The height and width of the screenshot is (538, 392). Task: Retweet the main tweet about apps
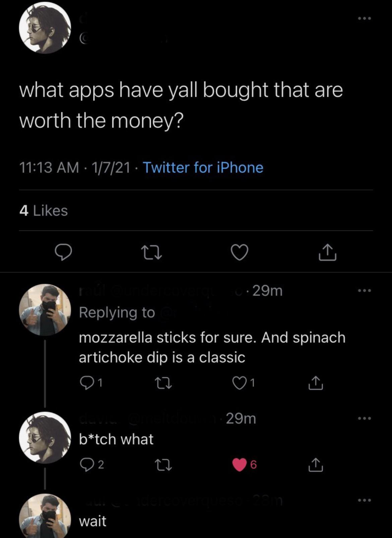point(151,252)
